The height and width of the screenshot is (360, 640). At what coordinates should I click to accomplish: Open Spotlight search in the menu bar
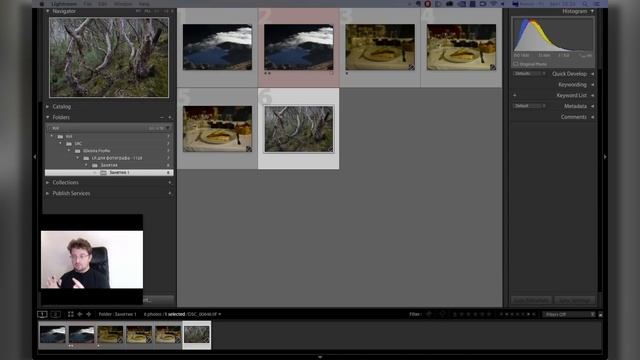point(585,4)
